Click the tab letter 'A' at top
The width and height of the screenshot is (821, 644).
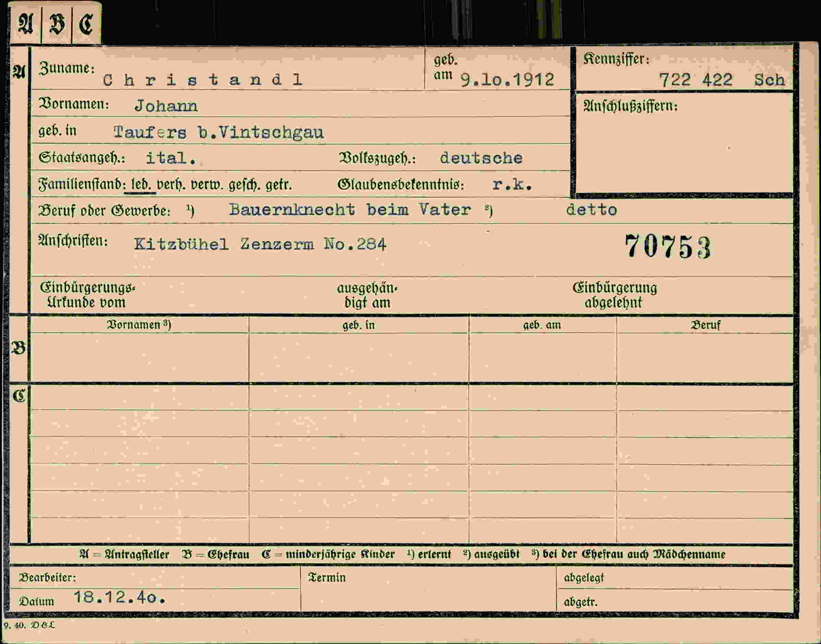point(26,23)
